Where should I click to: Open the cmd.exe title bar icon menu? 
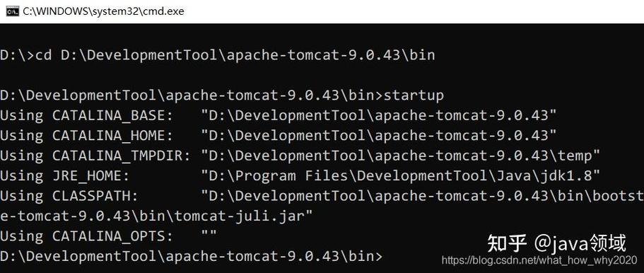click(x=12, y=11)
